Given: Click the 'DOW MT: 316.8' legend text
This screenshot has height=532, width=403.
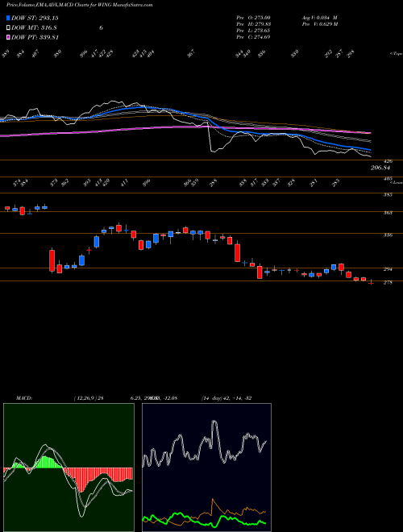Looking at the screenshot, I should [33, 28].
